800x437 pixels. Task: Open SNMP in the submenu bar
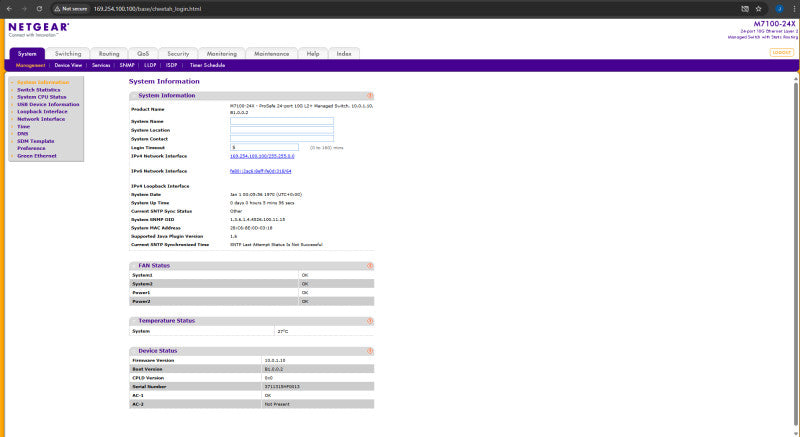point(127,65)
